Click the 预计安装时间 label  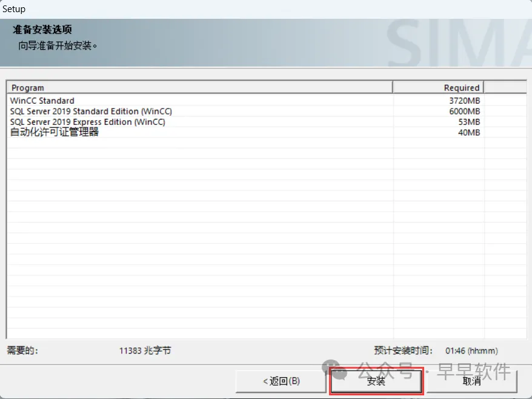[404, 350]
